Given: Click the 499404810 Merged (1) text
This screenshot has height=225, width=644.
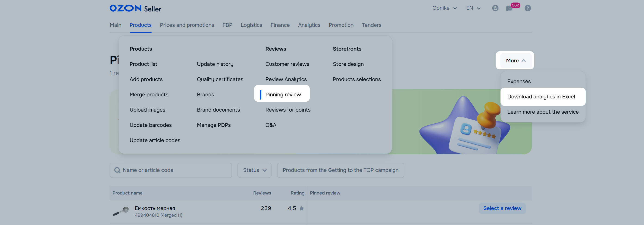Looking at the screenshot, I should tap(158, 215).
